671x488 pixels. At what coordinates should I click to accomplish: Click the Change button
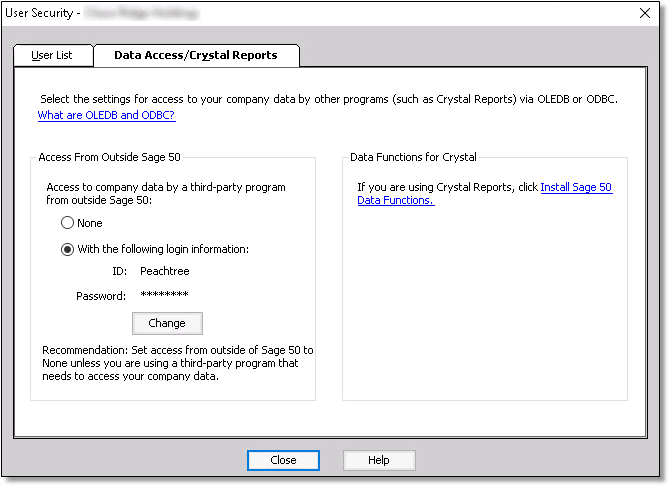coord(167,323)
